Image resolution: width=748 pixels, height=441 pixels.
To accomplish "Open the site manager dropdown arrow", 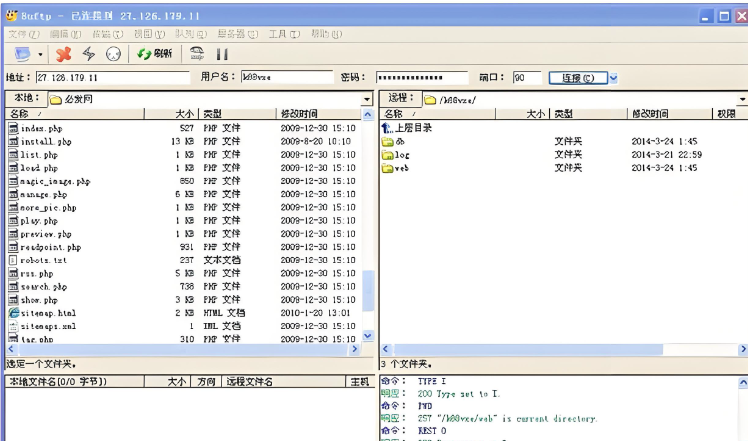I will 40,55.
